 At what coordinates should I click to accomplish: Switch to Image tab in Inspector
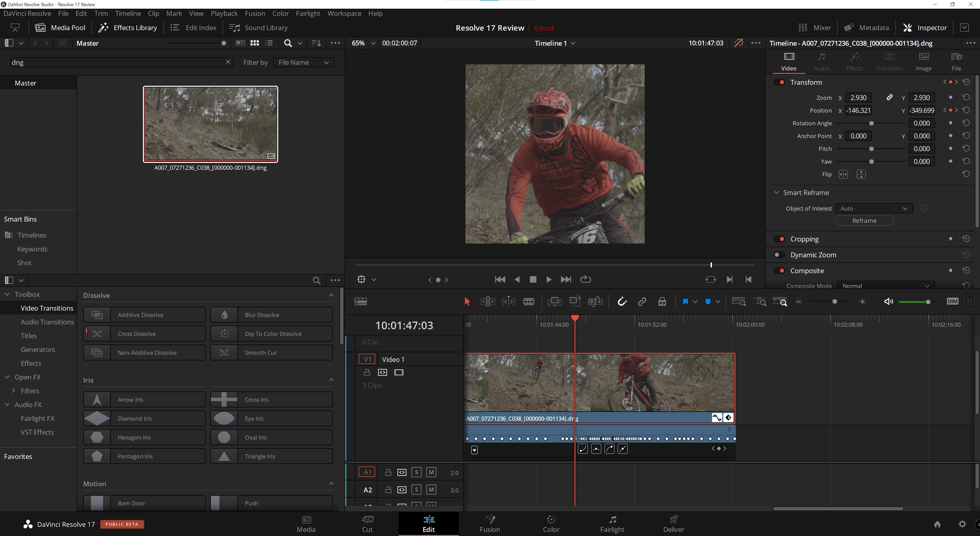923,62
